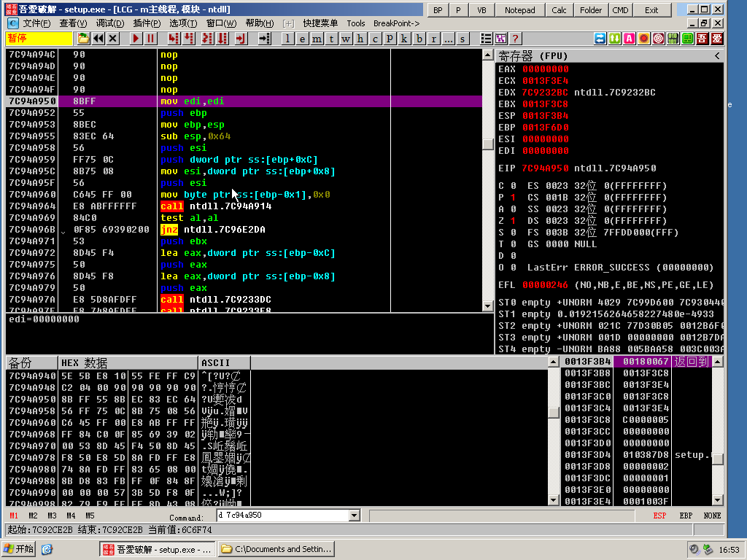Pause execution with the pause icon
The width and height of the screenshot is (747, 560).
150,39
